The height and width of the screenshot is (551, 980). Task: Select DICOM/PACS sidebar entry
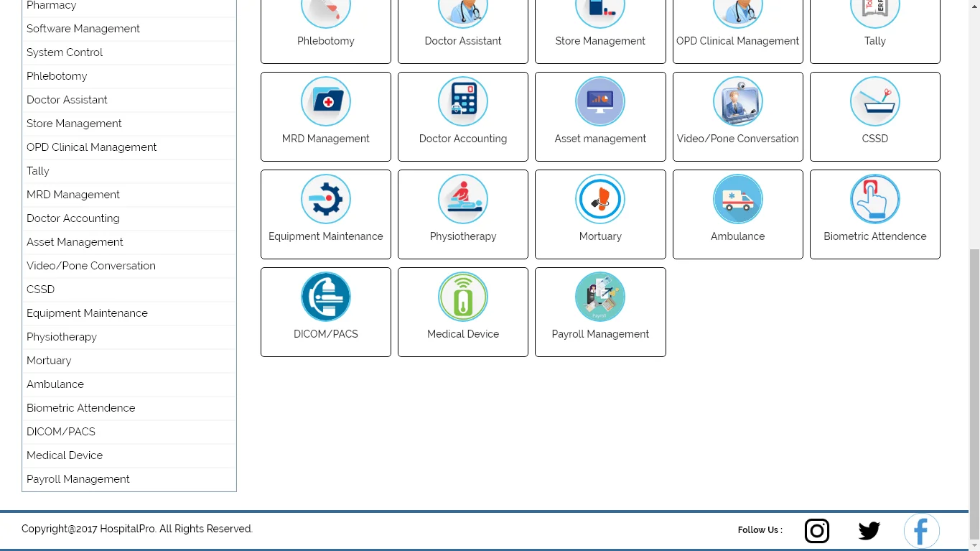click(129, 432)
